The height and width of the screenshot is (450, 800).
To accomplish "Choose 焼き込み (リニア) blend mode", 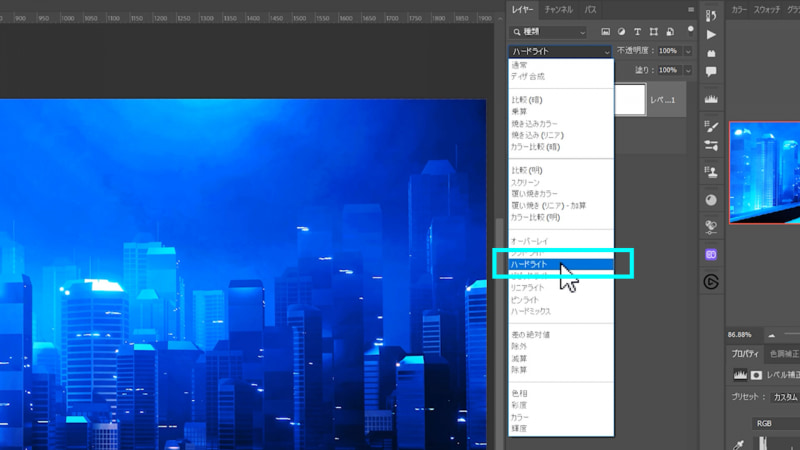I will pos(561,135).
